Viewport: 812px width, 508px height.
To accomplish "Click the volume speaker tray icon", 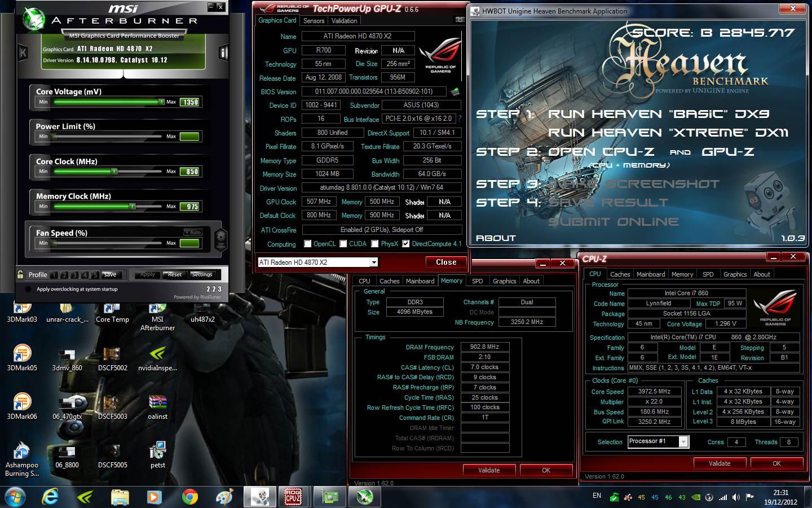I will (x=736, y=497).
